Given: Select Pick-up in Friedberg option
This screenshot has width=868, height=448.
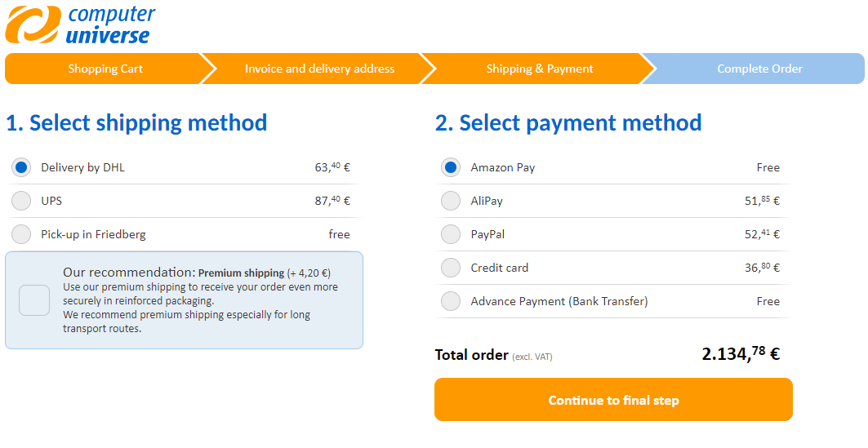Looking at the screenshot, I should (x=22, y=234).
